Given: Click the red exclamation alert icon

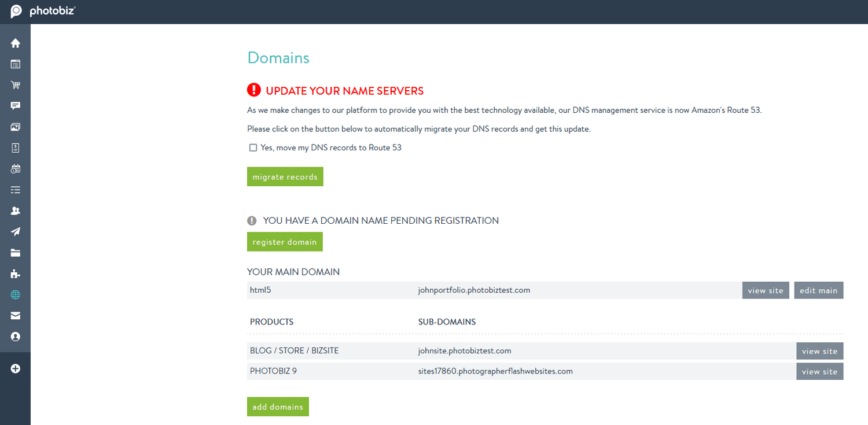Looking at the screenshot, I should (x=253, y=90).
